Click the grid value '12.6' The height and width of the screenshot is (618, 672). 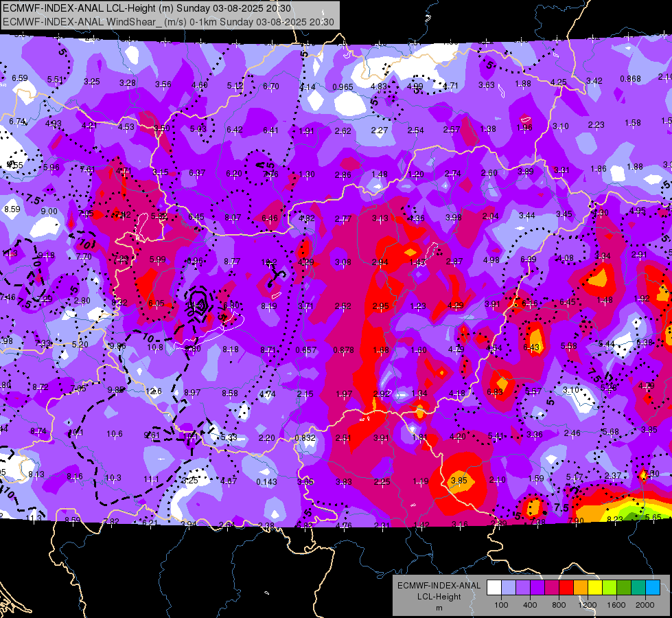[154, 391]
